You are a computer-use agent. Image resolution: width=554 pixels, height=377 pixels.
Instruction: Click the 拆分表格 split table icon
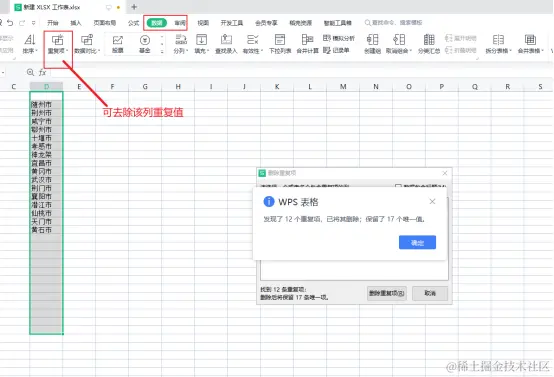tap(498, 44)
